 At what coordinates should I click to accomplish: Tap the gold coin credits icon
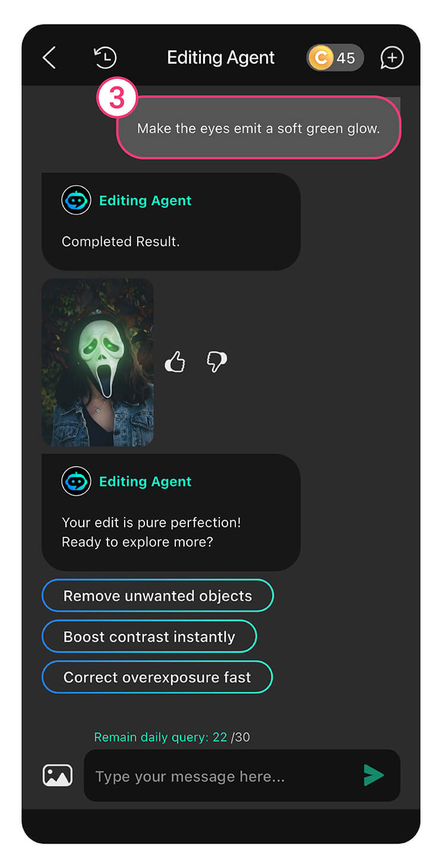click(321, 58)
